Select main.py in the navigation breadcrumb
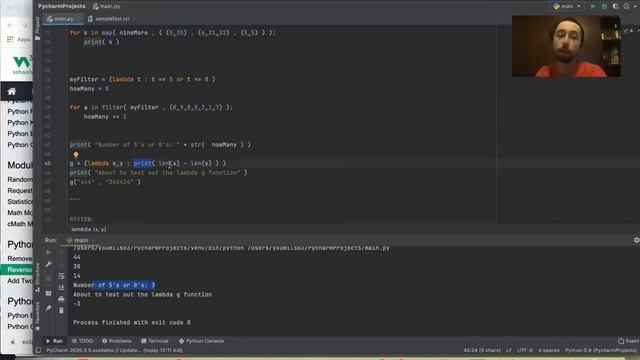Screen dimensions: 640x360 pos(107,6)
